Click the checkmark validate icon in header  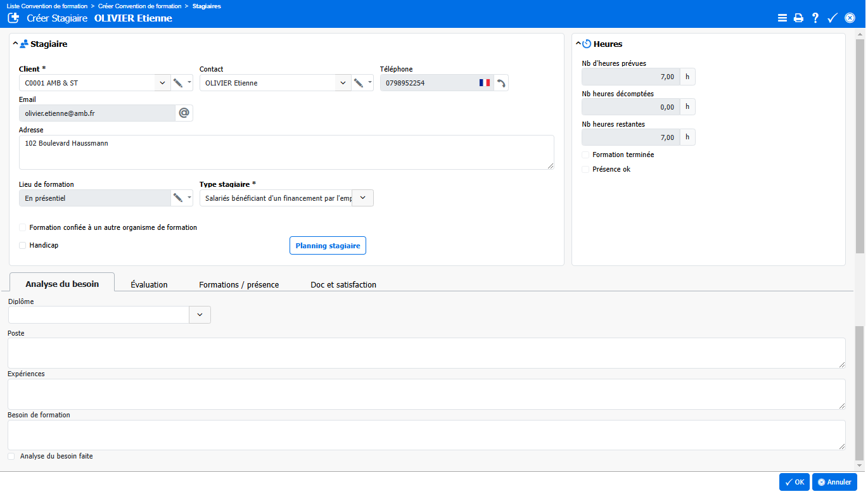click(x=833, y=18)
